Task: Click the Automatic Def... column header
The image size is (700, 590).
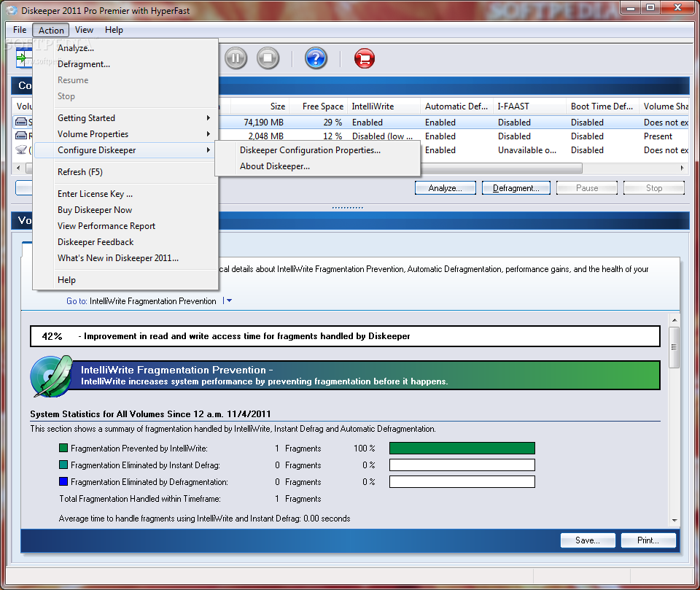Action: (456, 106)
